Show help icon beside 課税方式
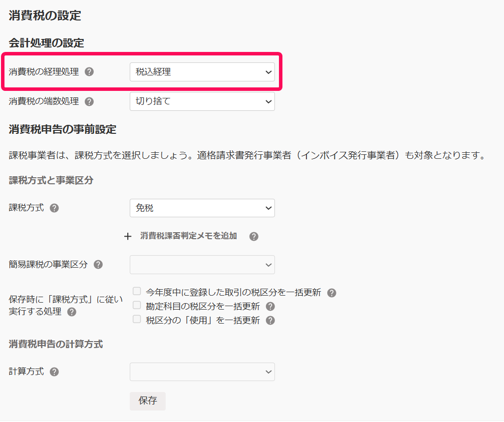504x422 pixels. point(54,208)
